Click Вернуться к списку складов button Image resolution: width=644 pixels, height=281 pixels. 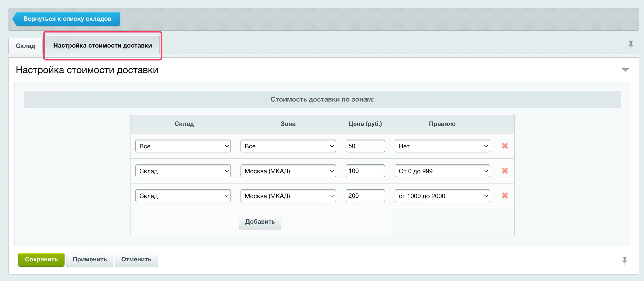tap(66, 19)
